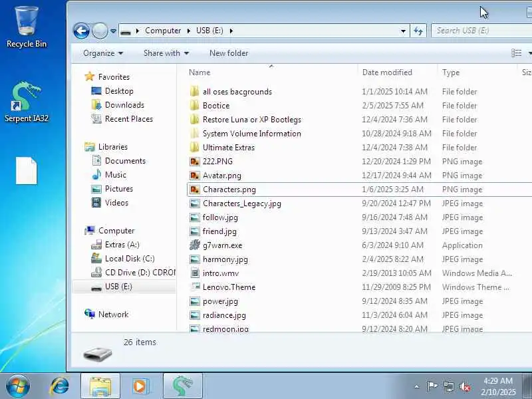Click the muted volume tray icon
The width and height of the screenshot is (532, 399).
click(x=465, y=386)
